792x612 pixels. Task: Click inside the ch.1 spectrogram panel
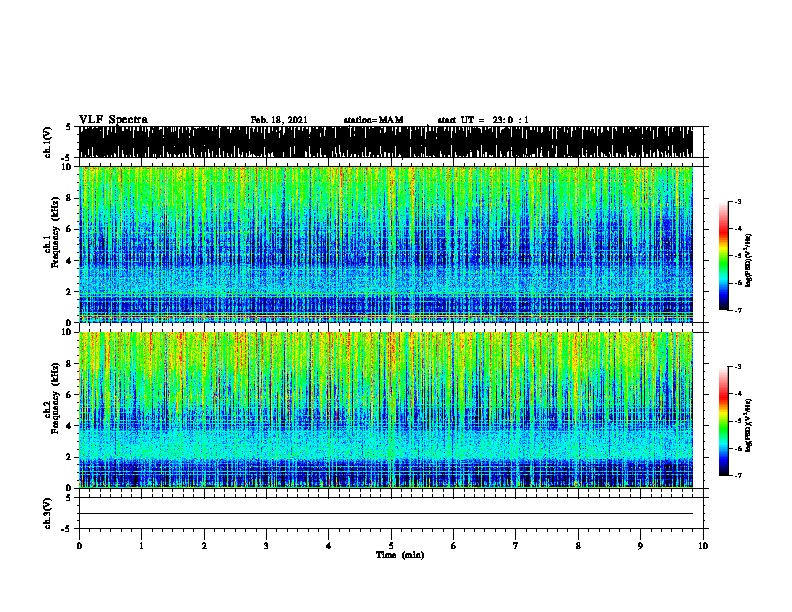(x=386, y=244)
